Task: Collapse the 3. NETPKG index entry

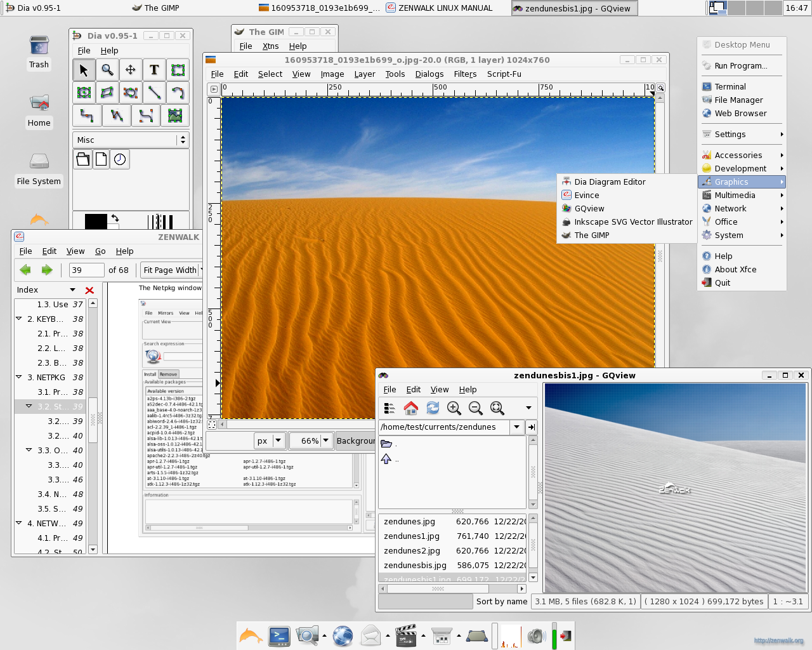Action: pyautogui.click(x=19, y=377)
